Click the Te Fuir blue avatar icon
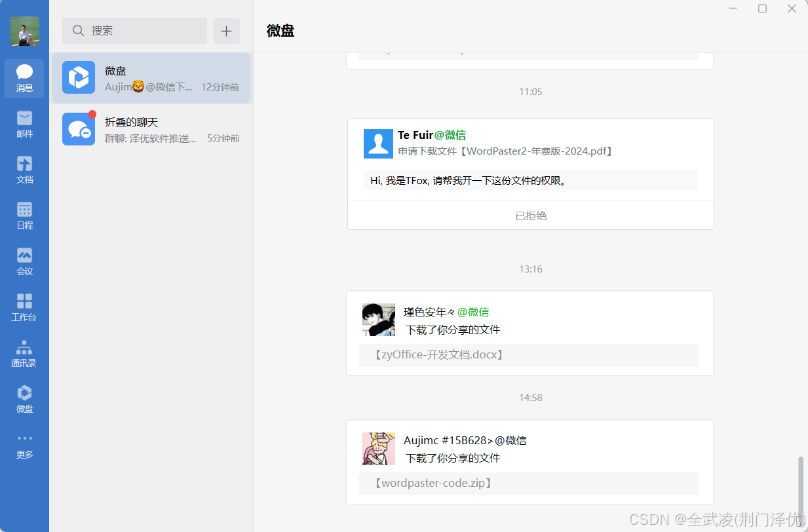Viewport: 808px width, 532px height. click(378, 143)
